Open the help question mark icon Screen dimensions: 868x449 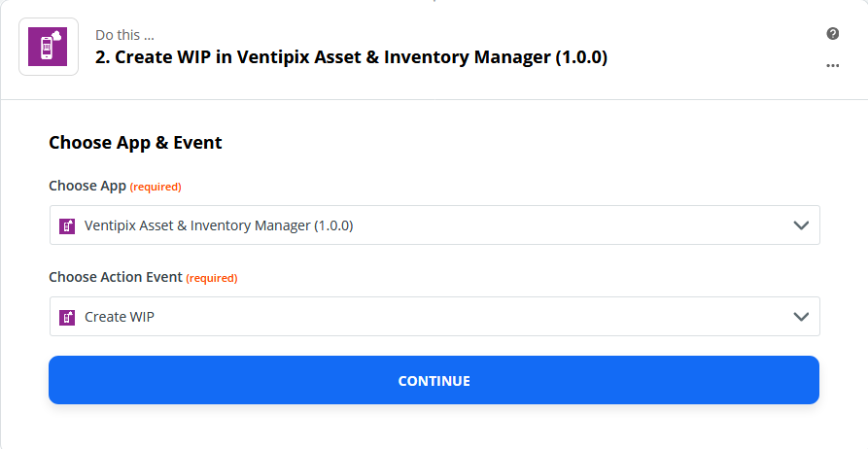point(833,34)
